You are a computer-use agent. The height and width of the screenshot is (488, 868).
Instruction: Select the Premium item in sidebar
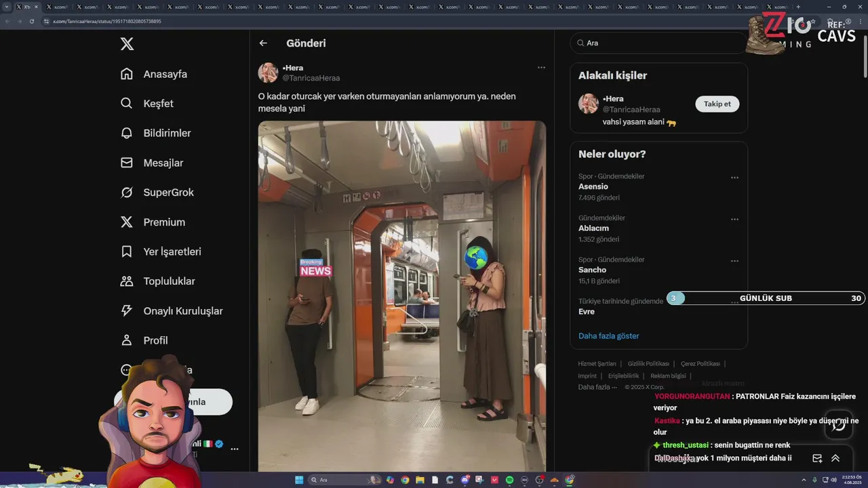point(153,222)
